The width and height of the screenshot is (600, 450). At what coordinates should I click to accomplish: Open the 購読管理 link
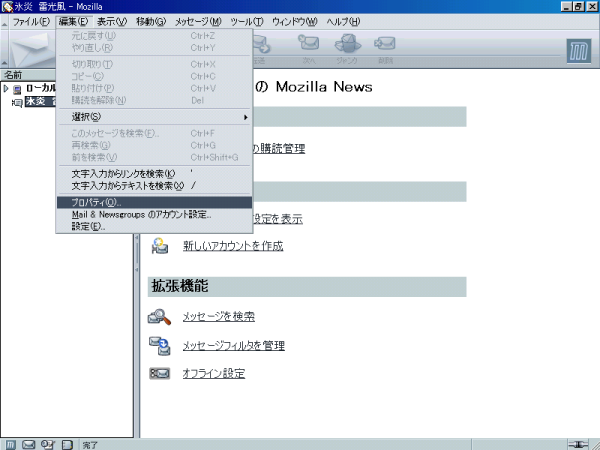[x=279, y=148]
